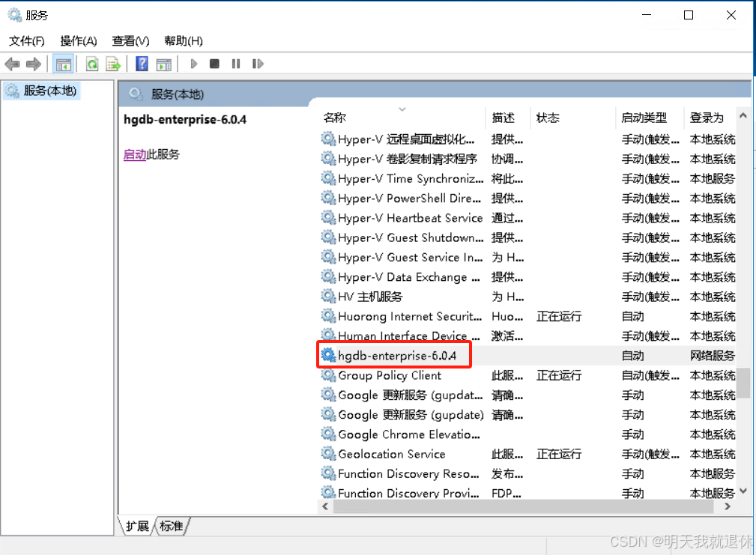Select the hgdb-enterprise-6.0.4 service row

coord(527,355)
